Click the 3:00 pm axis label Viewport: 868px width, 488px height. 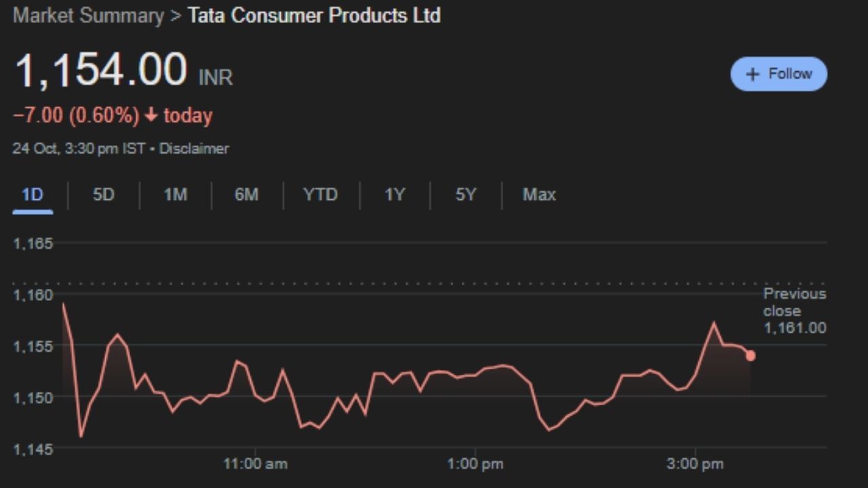[x=694, y=464]
